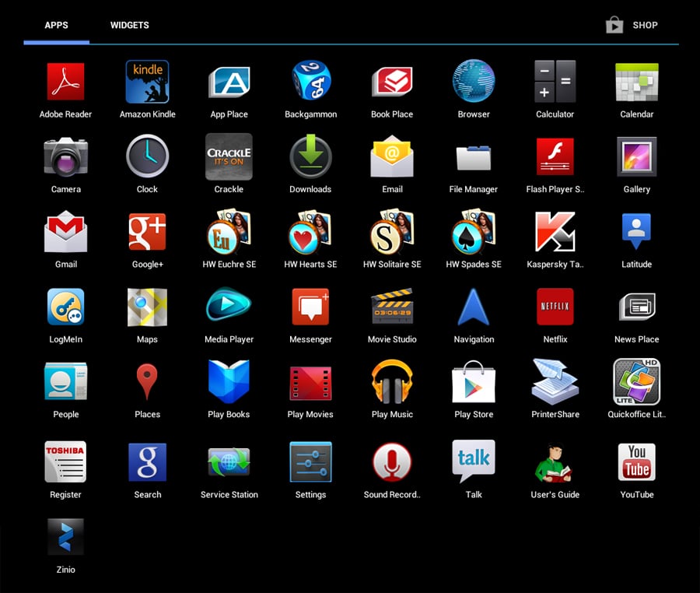Open the Downloads app
This screenshot has height=593, width=700.
pos(310,156)
